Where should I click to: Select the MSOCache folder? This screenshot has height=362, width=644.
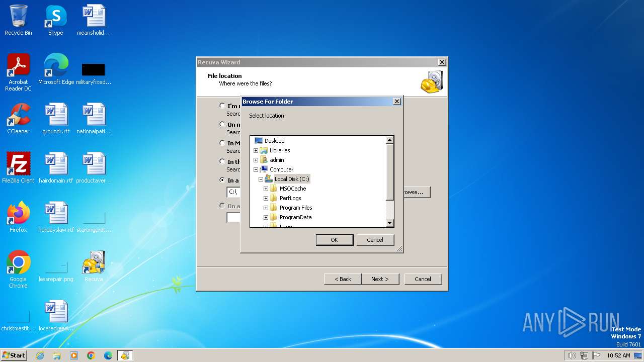[x=293, y=189]
